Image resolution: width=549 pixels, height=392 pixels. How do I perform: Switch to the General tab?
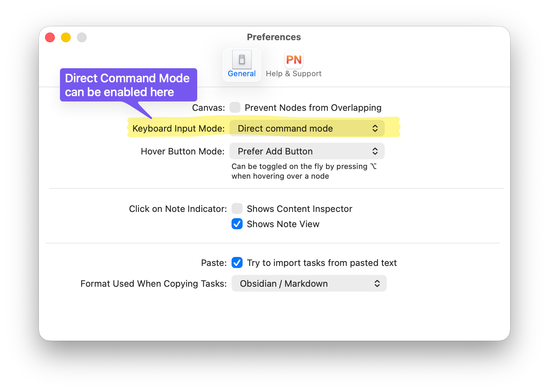point(242,73)
